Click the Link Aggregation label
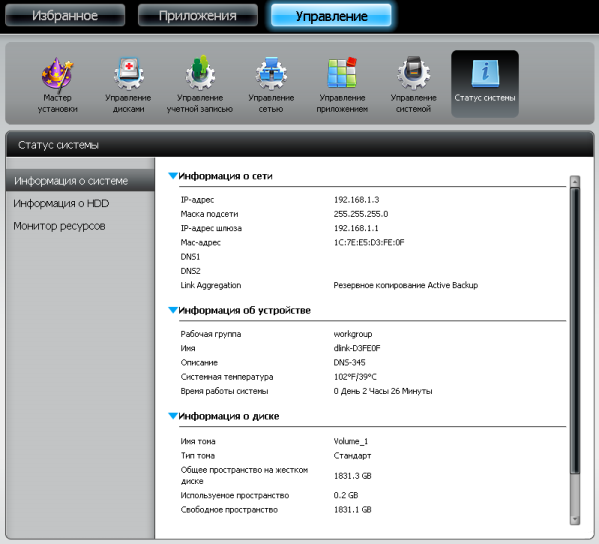 click(x=210, y=285)
